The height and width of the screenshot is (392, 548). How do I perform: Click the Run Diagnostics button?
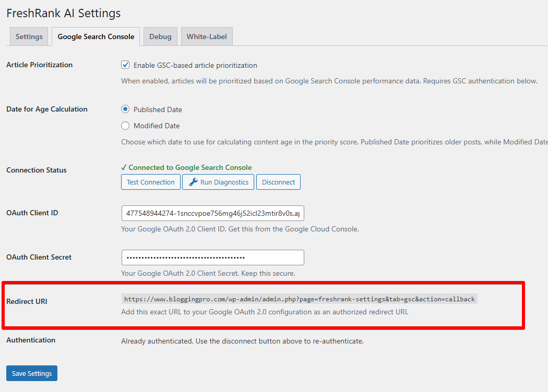coord(218,182)
